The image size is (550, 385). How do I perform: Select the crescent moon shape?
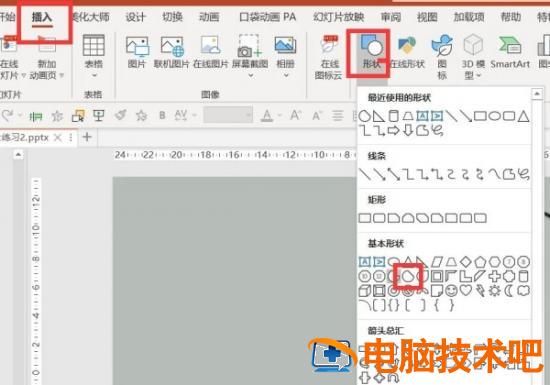point(509,290)
